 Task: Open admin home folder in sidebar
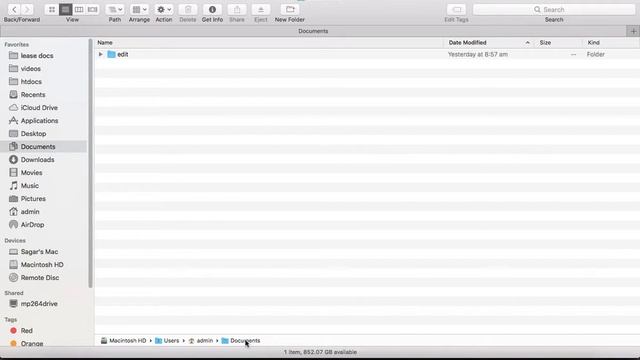click(30, 212)
